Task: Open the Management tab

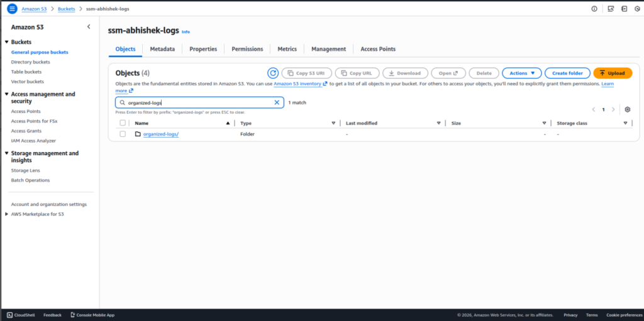Action: pyautogui.click(x=328, y=49)
